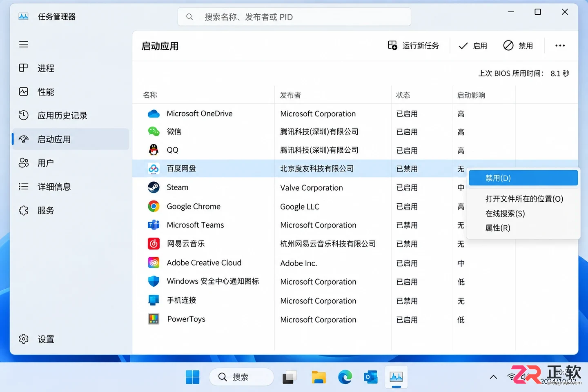
Task: Click the 百度网盘 app icon
Action: (x=154, y=168)
